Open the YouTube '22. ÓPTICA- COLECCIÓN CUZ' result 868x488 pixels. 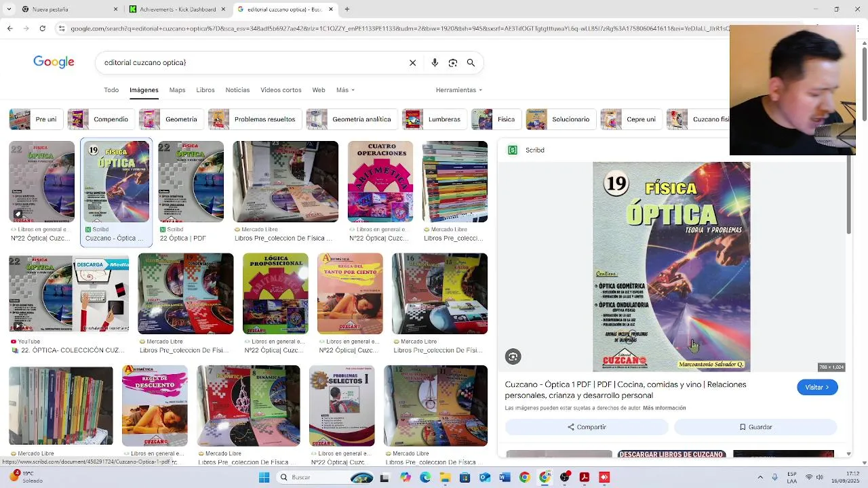(x=68, y=293)
